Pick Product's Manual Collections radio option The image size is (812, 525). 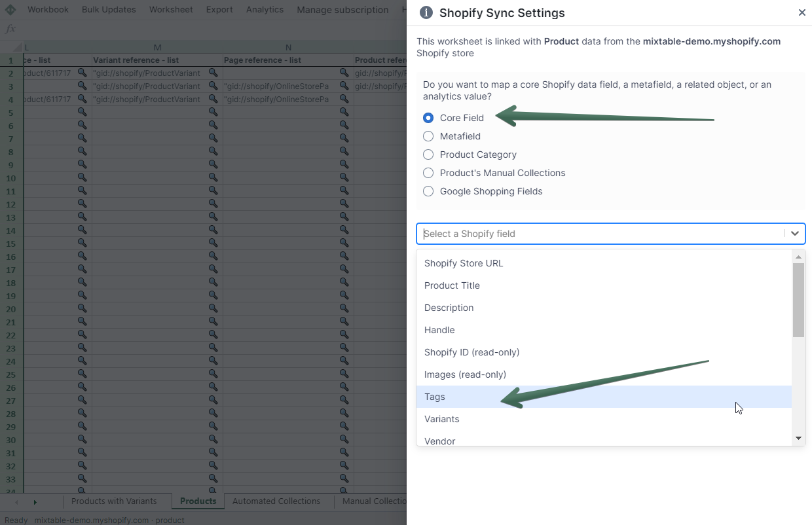click(428, 173)
